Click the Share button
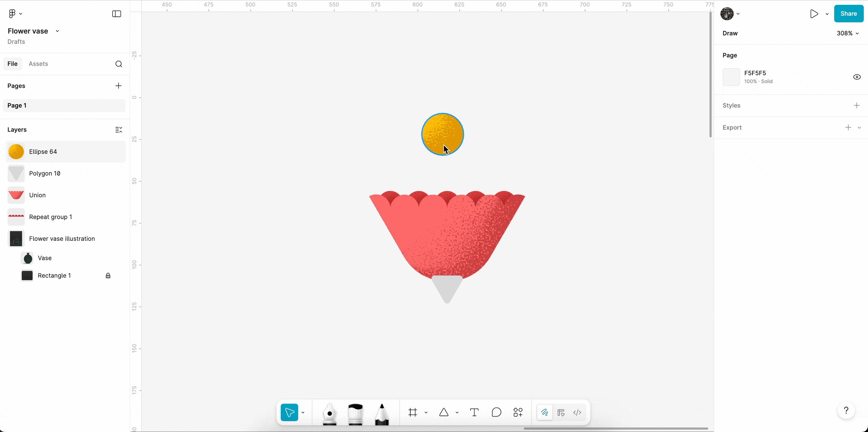Image resolution: width=868 pixels, height=432 pixels. 848,14
